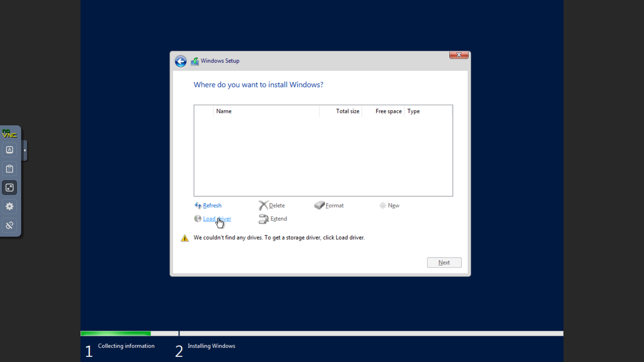Screen dimensions: 644x362
Task: Collapse the noVNC control bar handle
Action: [25, 150]
